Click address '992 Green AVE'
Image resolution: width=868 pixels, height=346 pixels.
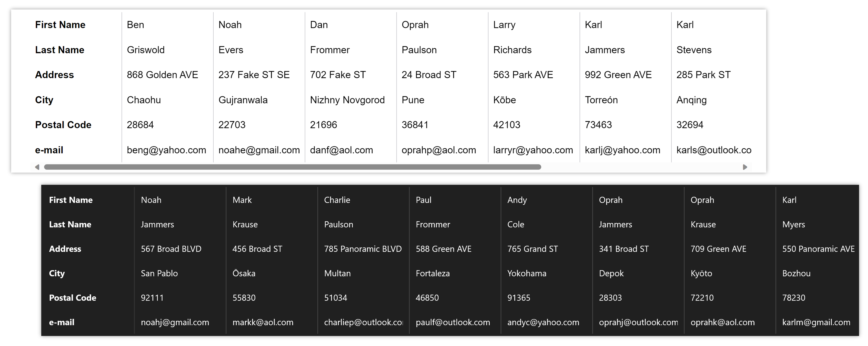pos(618,75)
